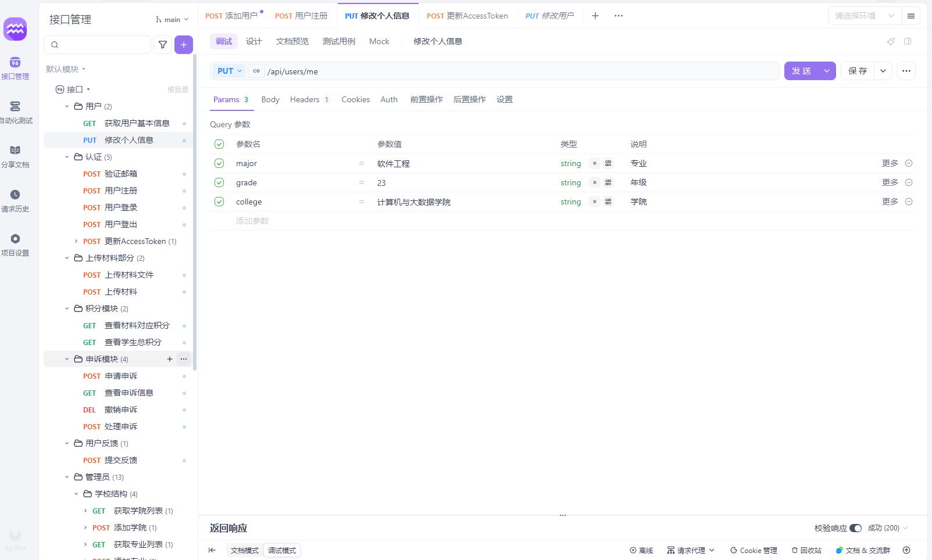Open the 回收站 link
The width and height of the screenshot is (932, 560).
click(806, 550)
